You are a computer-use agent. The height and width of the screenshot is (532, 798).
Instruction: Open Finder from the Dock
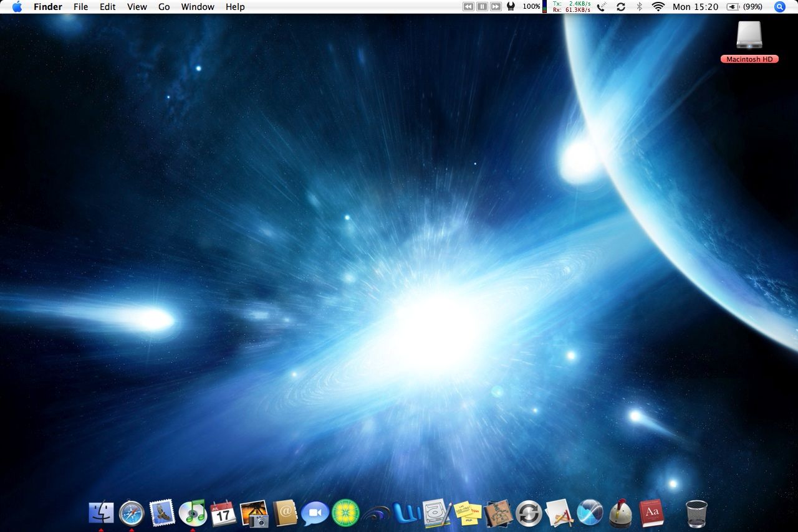[x=101, y=513]
